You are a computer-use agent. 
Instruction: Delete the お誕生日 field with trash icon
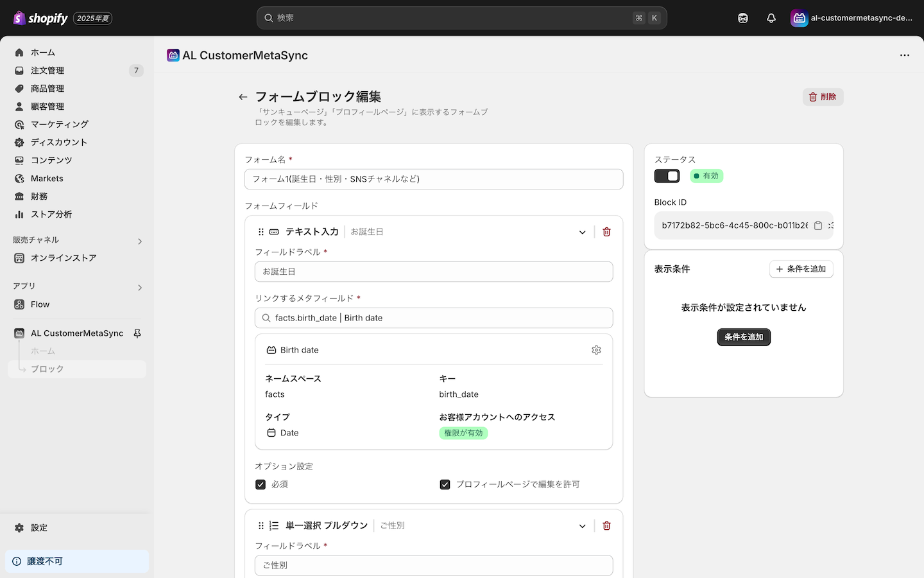click(x=606, y=232)
